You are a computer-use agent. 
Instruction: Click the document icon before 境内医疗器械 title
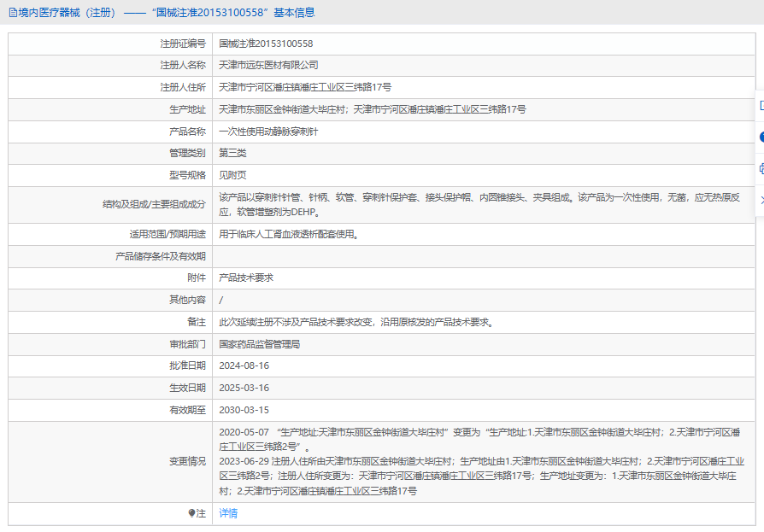[13, 13]
